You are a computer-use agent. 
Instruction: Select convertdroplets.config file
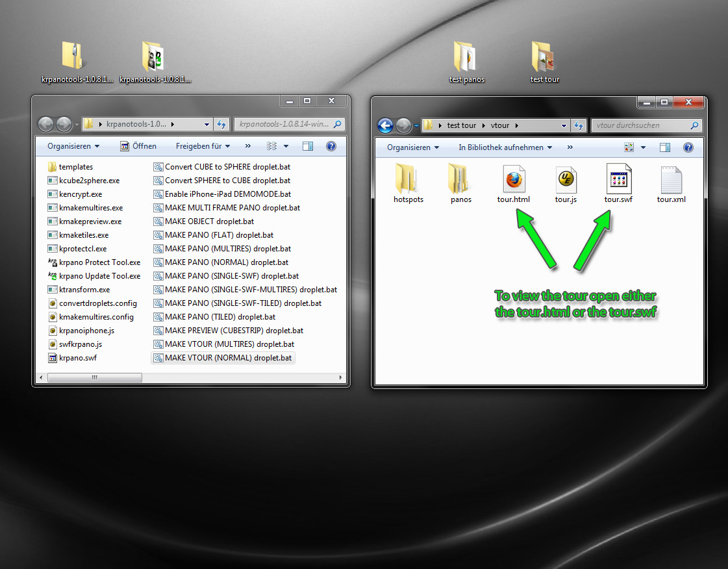pyautogui.click(x=92, y=303)
